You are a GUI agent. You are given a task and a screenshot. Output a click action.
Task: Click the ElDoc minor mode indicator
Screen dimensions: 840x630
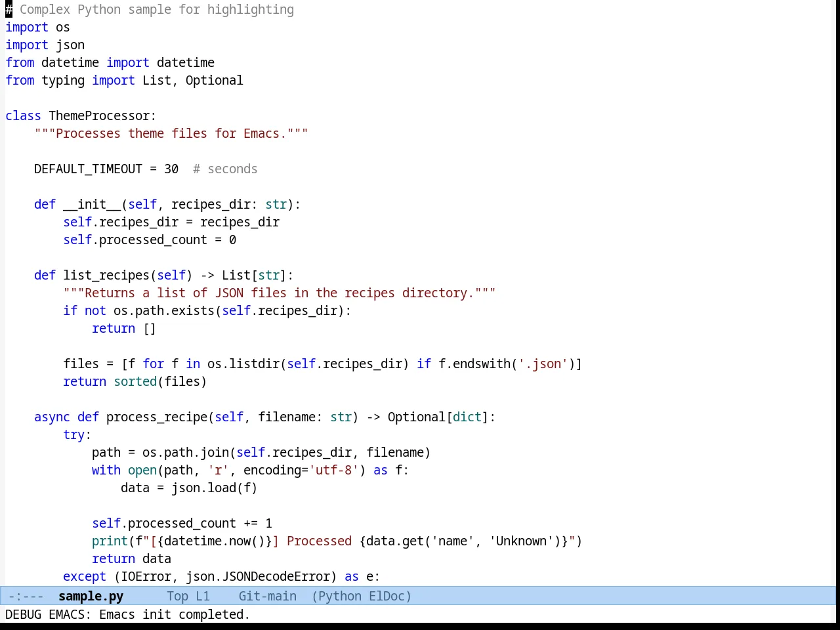(387, 596)
